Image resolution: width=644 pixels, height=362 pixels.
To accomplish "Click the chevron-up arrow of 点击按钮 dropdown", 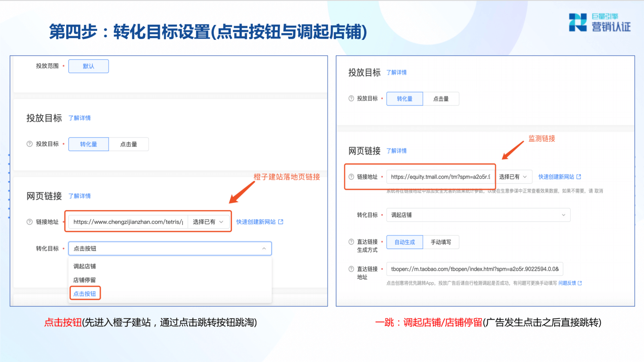I will tap(264, 248).
